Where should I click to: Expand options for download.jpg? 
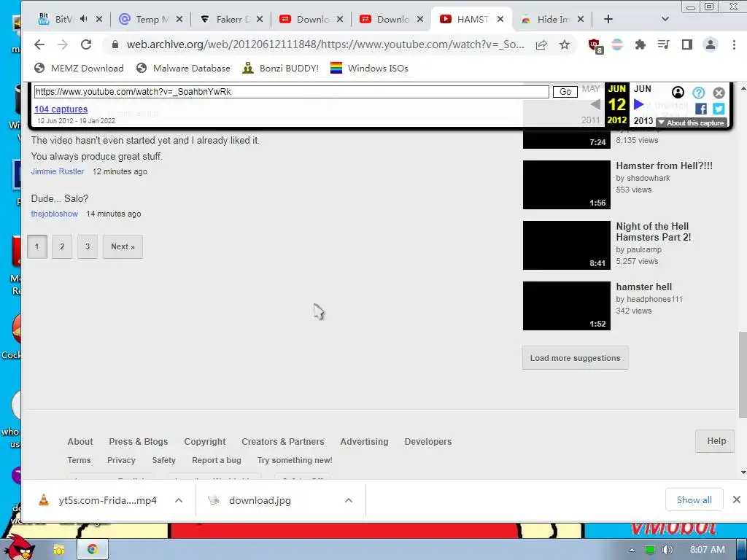pos(349,500)
